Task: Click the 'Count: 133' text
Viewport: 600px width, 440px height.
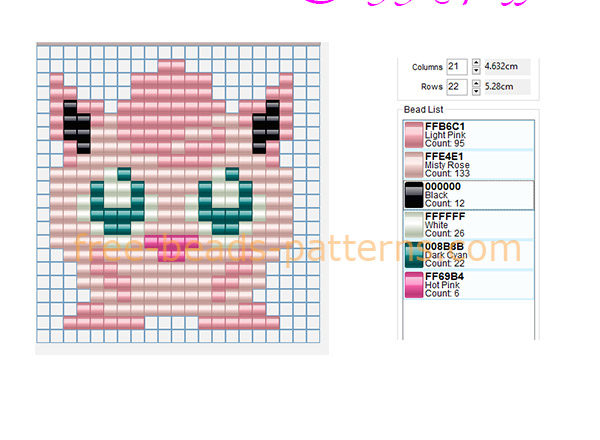Action: (x=447, y=173)
